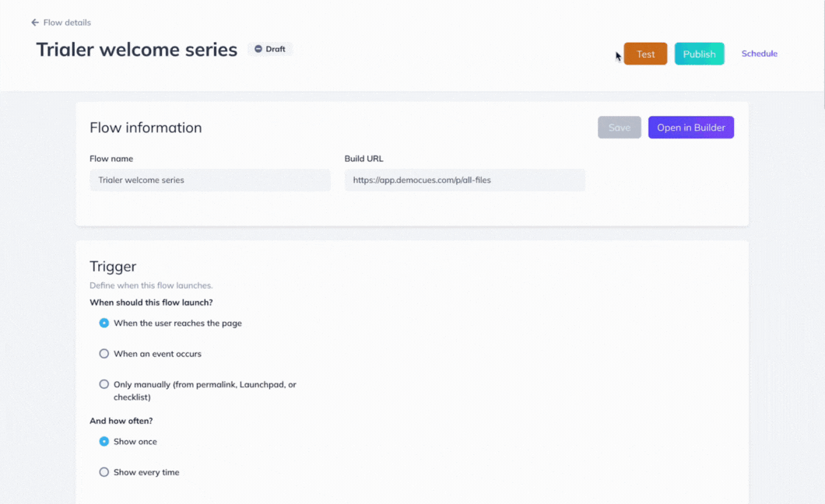The image size is (825, 504).
Task: Go back via the Flow details link
Action: click(67, 23)
